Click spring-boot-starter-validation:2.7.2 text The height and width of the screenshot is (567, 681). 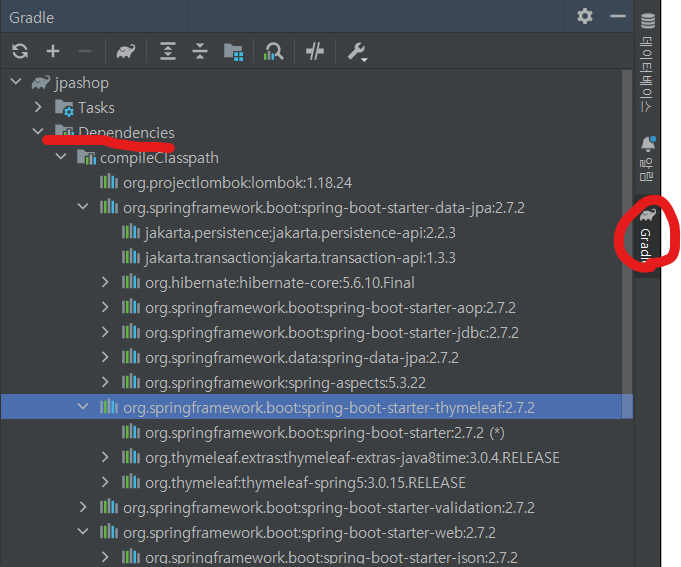(329, 508)
